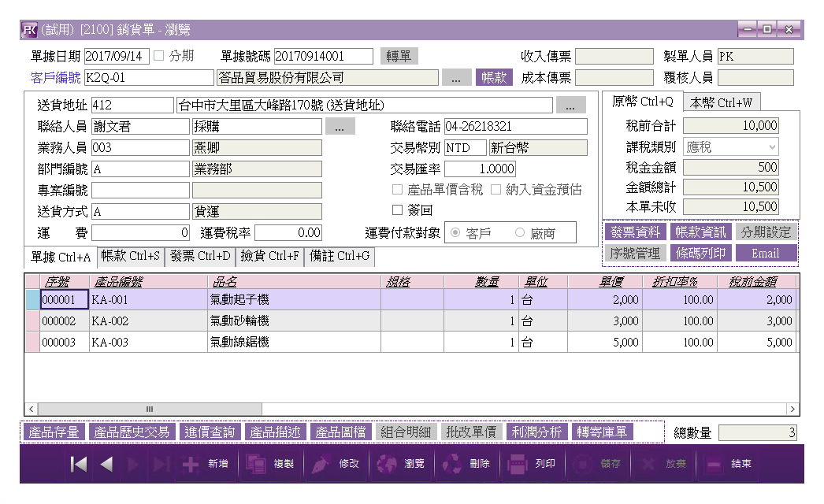Select the row for product KA-002

[411, 321]
